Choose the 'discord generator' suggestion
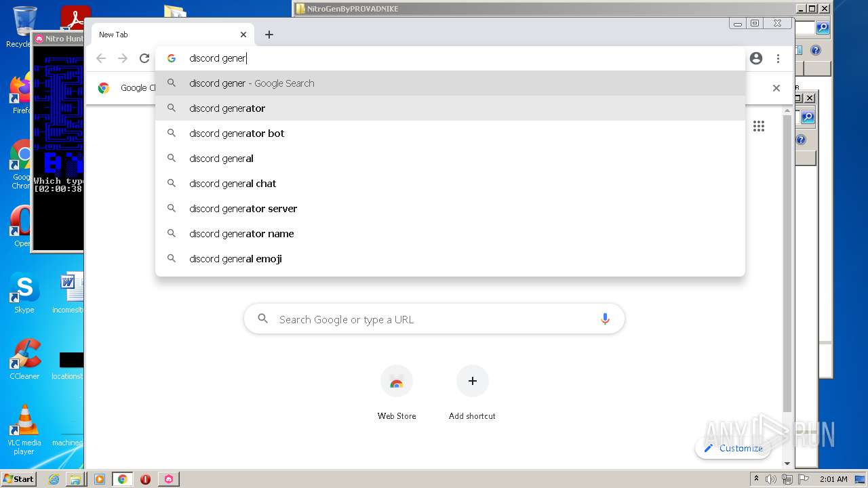 tap(450, 108)
